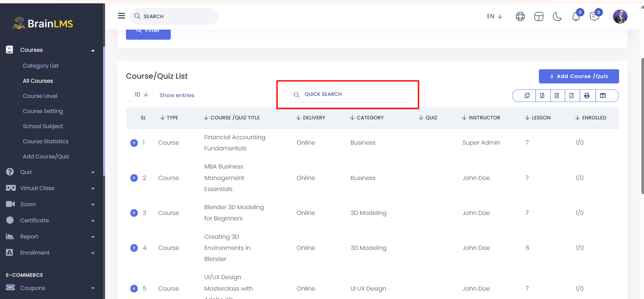The height and width of the screenshot is (299, 644).
Task: Click the QUICK SEARCH input
Action: [348, 95]
